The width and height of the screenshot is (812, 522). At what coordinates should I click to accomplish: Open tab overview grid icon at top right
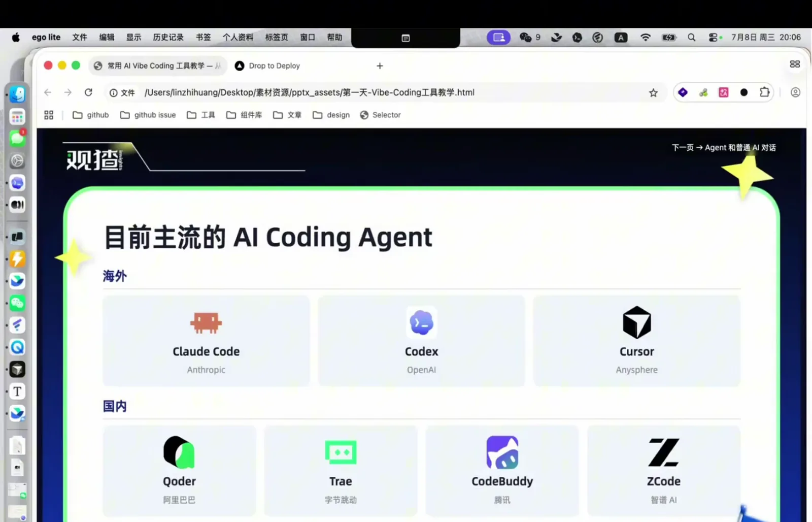pos(795,64)
